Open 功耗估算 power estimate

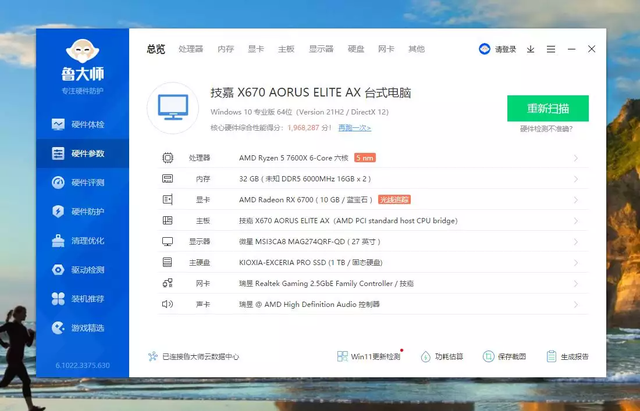[x=442, y=356]
